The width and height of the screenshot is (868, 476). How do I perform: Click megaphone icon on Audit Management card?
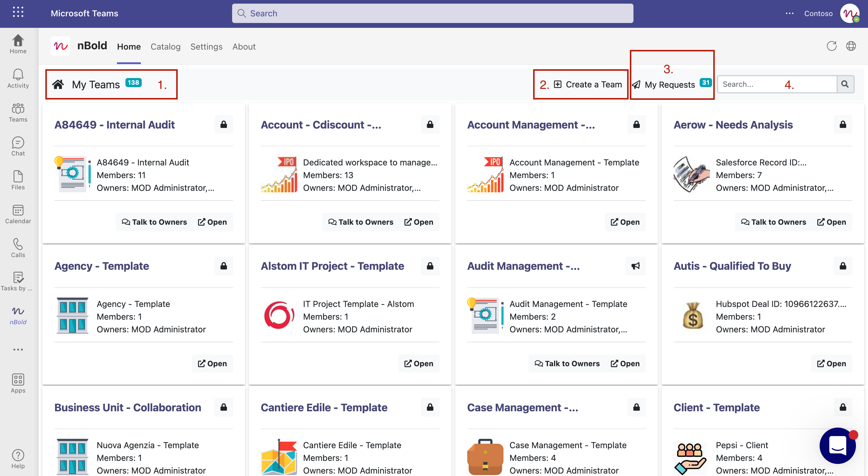(636, 266)
